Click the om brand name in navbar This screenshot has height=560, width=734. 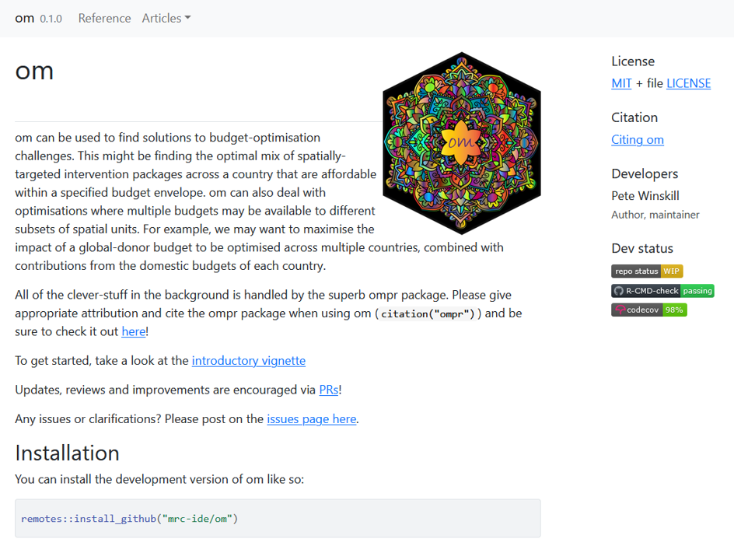[x=25, y=18]
